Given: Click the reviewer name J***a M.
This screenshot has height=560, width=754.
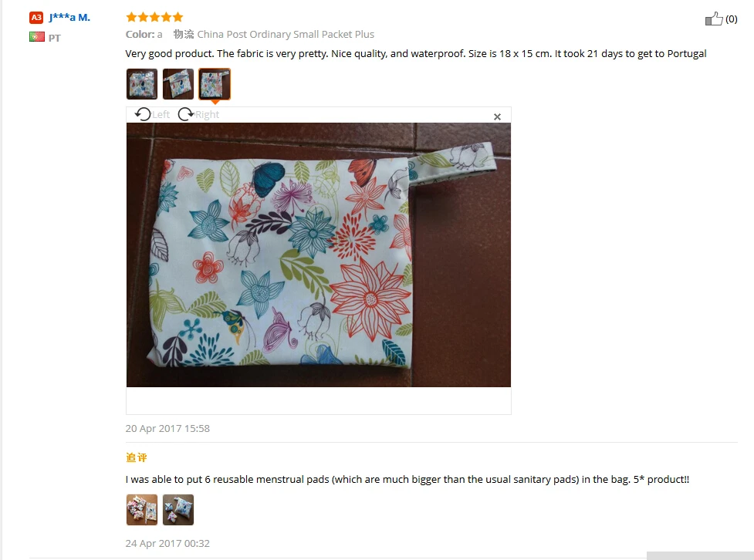Looking at the screenshot, I should click(69, 18).
